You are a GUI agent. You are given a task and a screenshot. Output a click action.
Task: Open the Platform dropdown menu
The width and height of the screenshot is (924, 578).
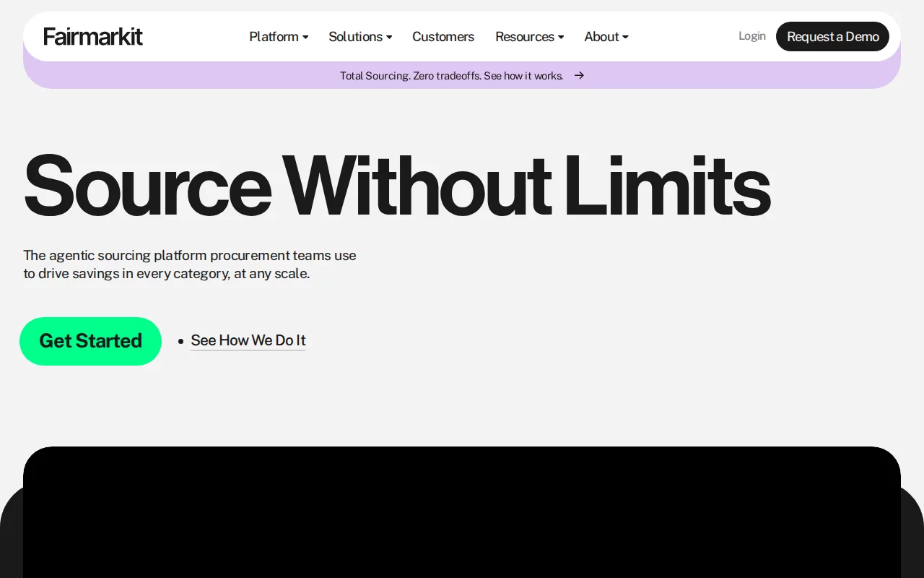click(279, 37)
